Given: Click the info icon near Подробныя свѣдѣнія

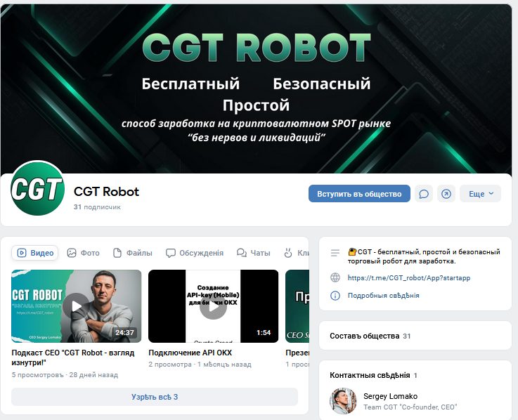Looking at the screenshot, I should click(x=335, y=296).
